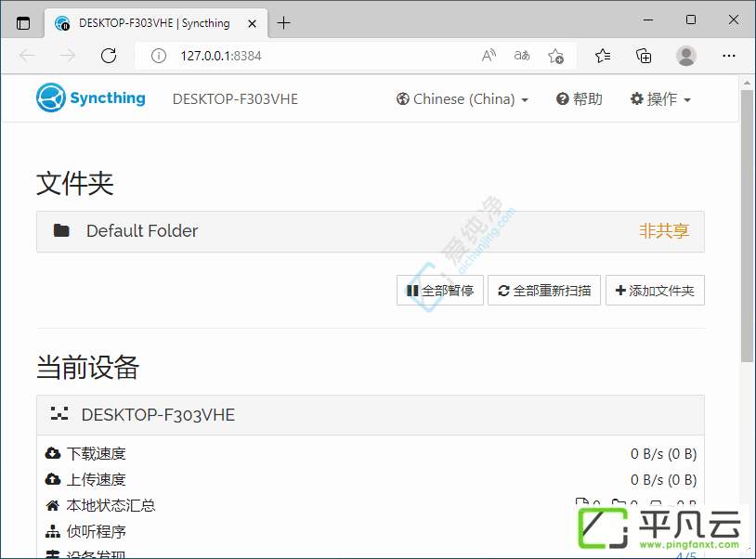Click the scrollbar up arrow
This screenshot has width=756, height=559.
(x=747, y=83)
